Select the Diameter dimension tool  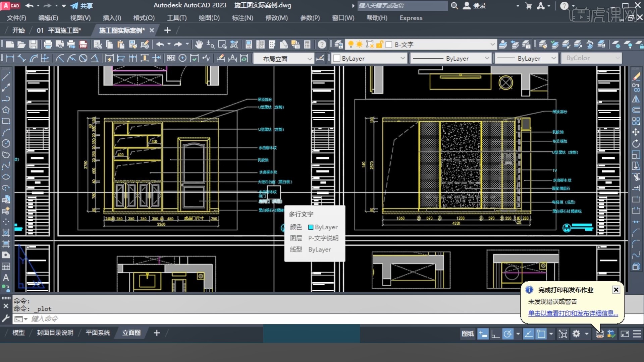[83, 58]
